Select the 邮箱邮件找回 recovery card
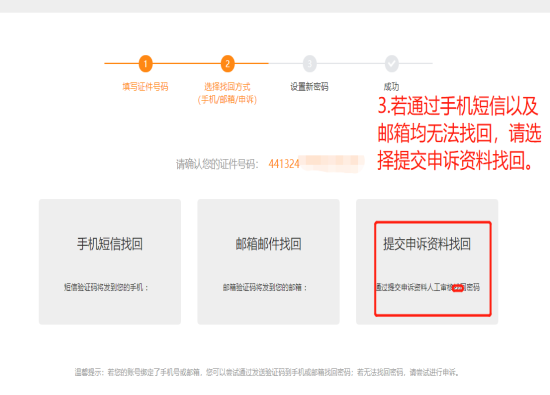The width and height of the screenshot is (550, 395). pyautogui.click(x=268, y=262)
